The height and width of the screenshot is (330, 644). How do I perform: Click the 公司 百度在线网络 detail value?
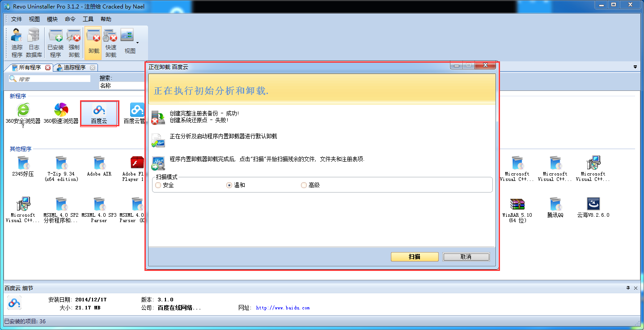[179, 308]
